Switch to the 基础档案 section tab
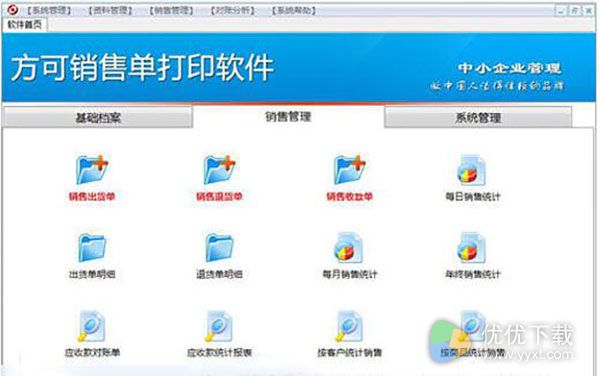 [98, 117]
